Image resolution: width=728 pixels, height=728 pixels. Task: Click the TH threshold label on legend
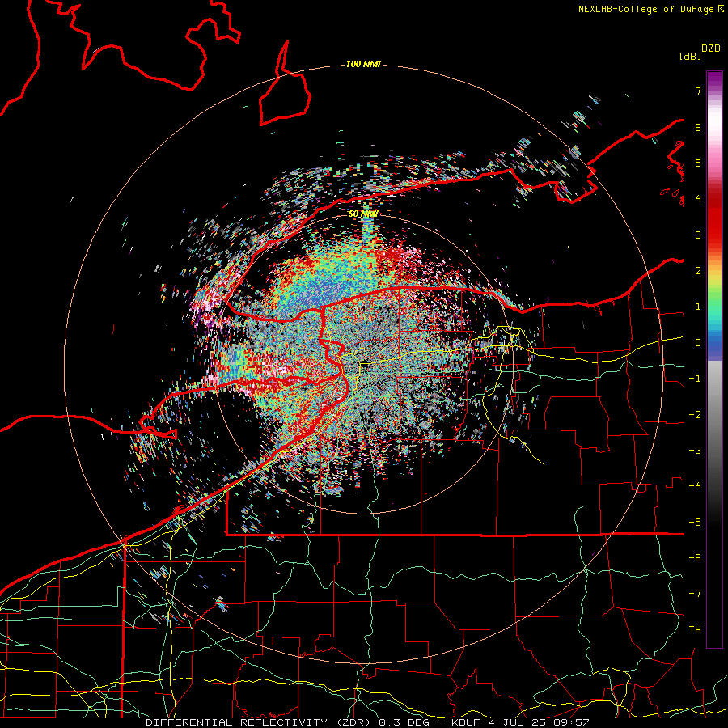tap(695, 629)
